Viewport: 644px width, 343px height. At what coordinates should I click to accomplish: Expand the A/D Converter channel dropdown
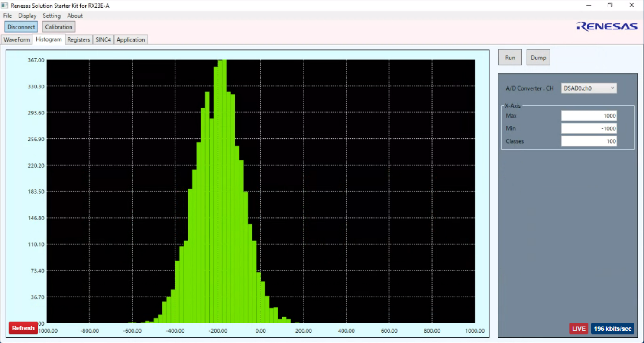coord(589,88)
